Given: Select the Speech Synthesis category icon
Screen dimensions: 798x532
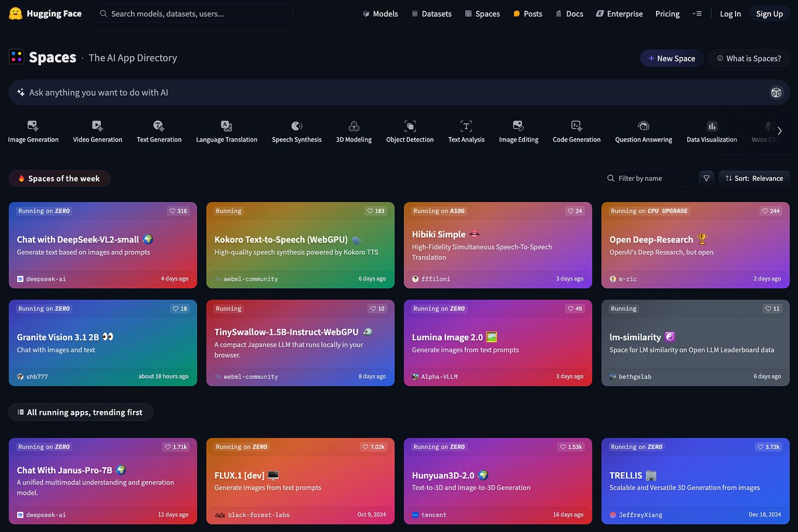Looking at the screenshot, I should click(297, 126).
